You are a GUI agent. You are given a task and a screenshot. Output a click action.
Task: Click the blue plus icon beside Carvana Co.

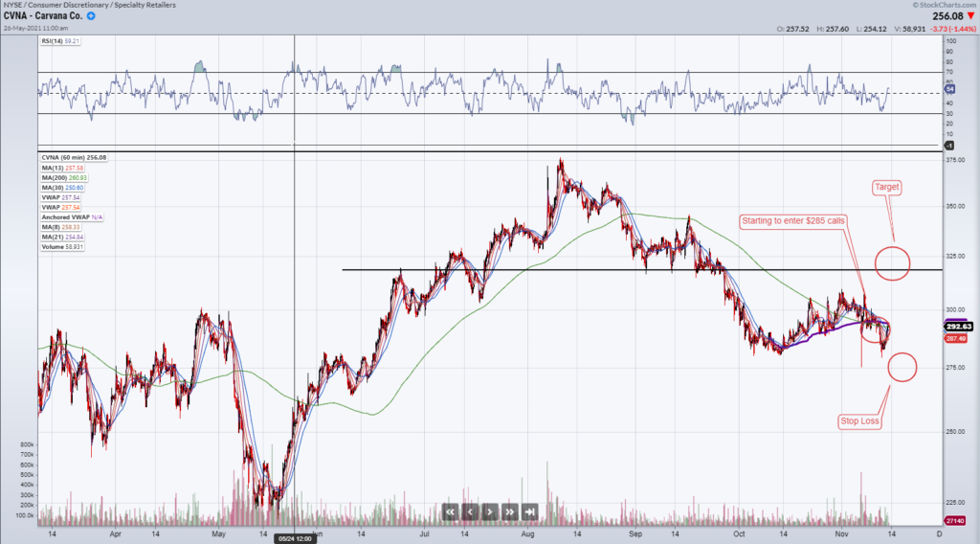91,16
